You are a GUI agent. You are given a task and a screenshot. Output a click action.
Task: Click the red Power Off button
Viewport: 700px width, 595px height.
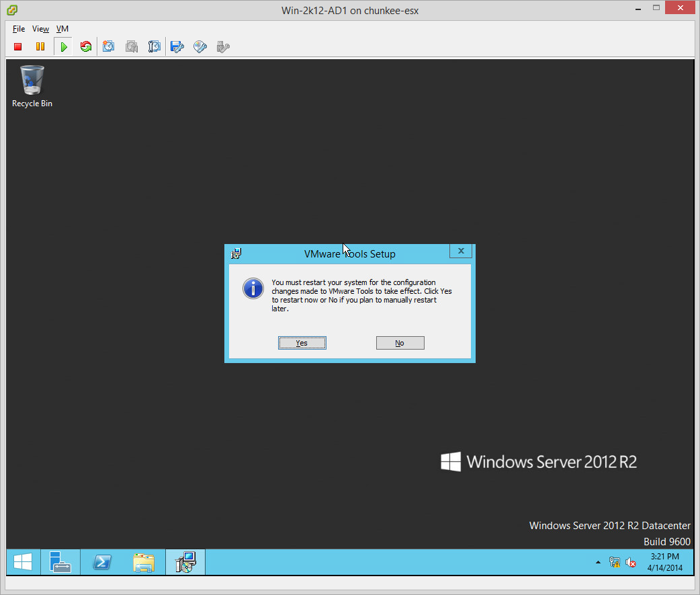coord(18,46)
